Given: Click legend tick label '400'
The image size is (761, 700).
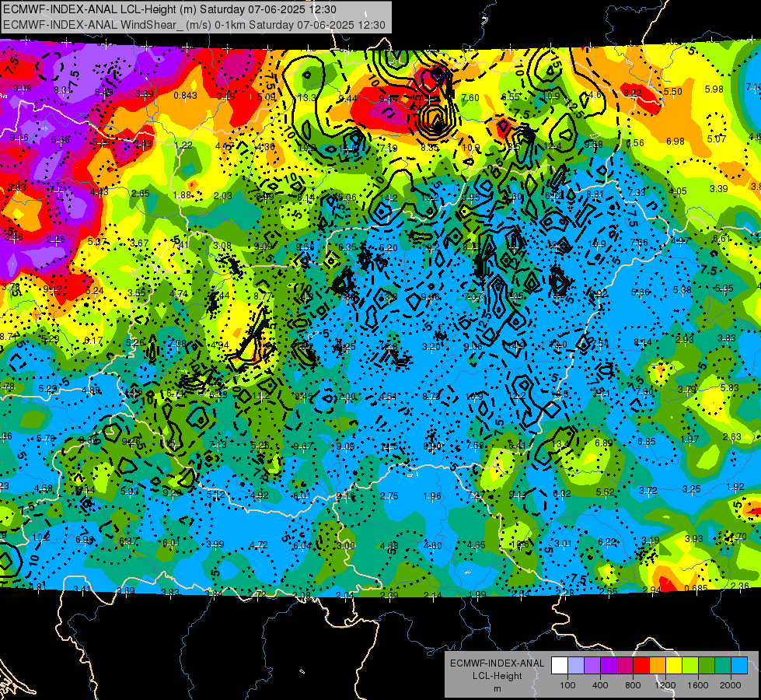Looking at the screenshot, I should pyautogui.click(x=600, y=685).
